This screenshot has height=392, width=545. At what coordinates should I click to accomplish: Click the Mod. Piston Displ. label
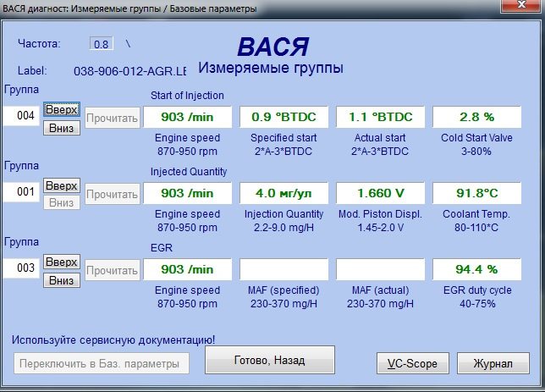(380, 214)
